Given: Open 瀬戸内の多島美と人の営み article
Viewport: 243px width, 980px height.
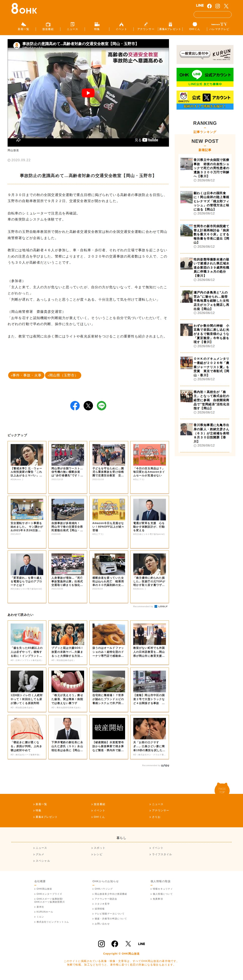Looking at the screenshot, I should coord(205,302).
